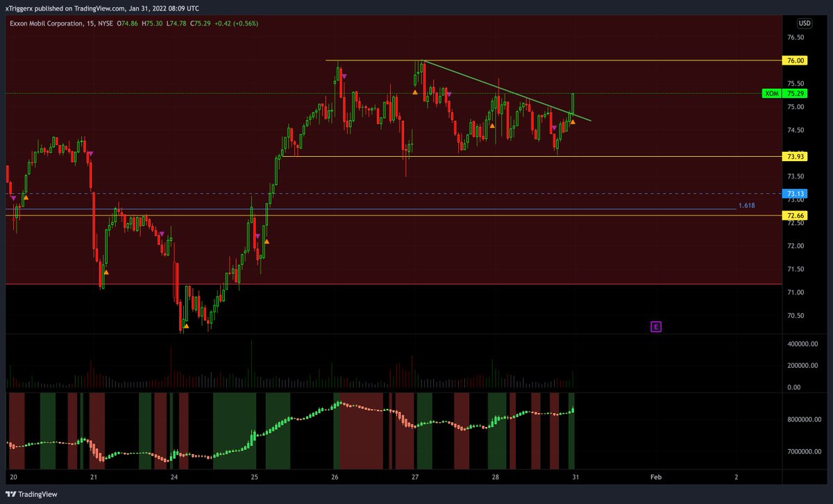Select the blue 1.618 Fibonacci line
833x504 pixels.
click(371, 209)
